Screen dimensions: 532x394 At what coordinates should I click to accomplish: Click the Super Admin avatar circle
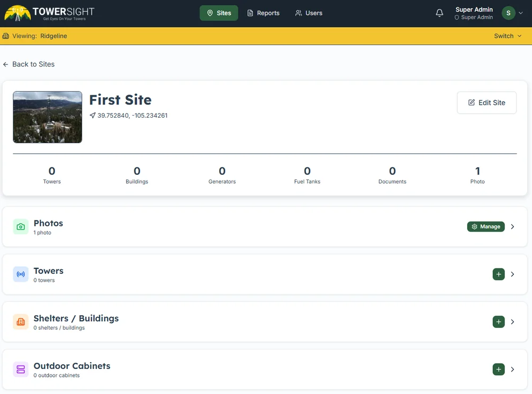pyautogui.click(x=508, y=13)
